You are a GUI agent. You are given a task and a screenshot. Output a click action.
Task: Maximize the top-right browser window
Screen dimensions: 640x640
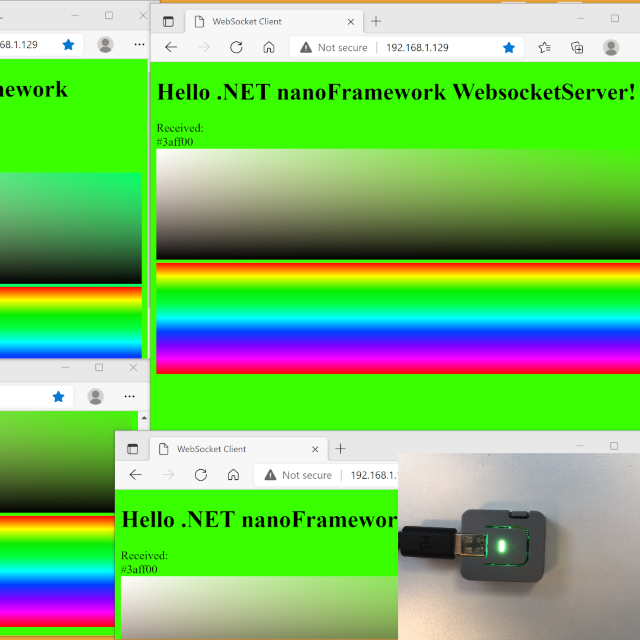(615, 18)
